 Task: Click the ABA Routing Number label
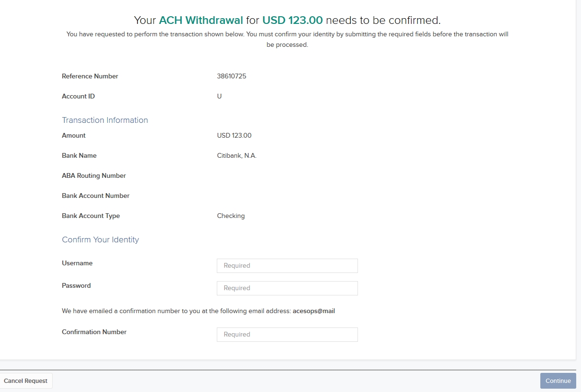(x=94, y=176)
